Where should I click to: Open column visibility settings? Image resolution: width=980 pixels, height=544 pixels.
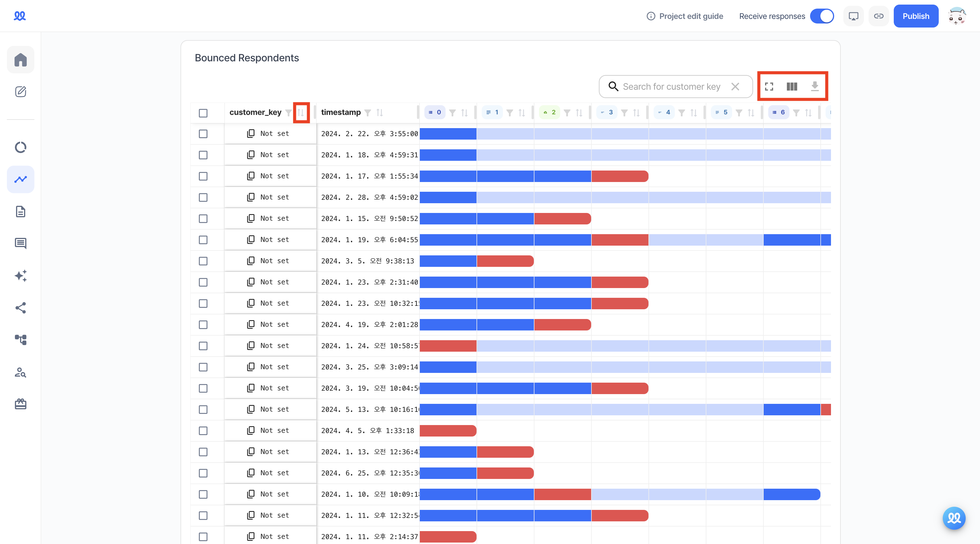(x=792, y=87)
